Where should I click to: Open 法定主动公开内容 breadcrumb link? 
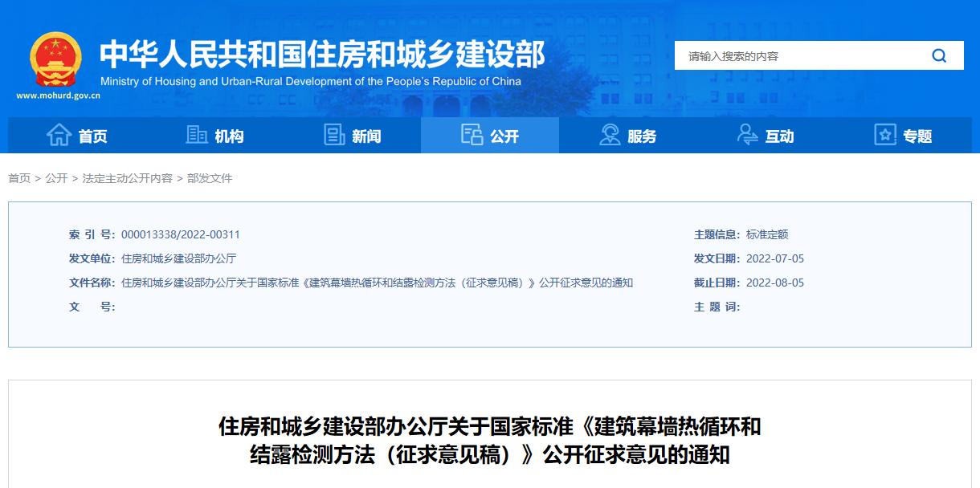pyautogui.click(x=127, y=178)
